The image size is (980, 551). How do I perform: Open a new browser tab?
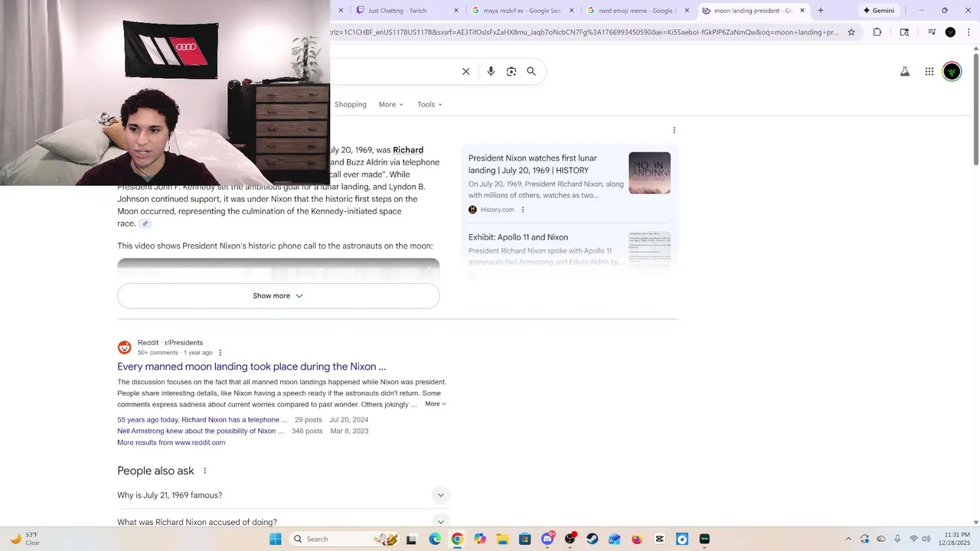(821, 11)
